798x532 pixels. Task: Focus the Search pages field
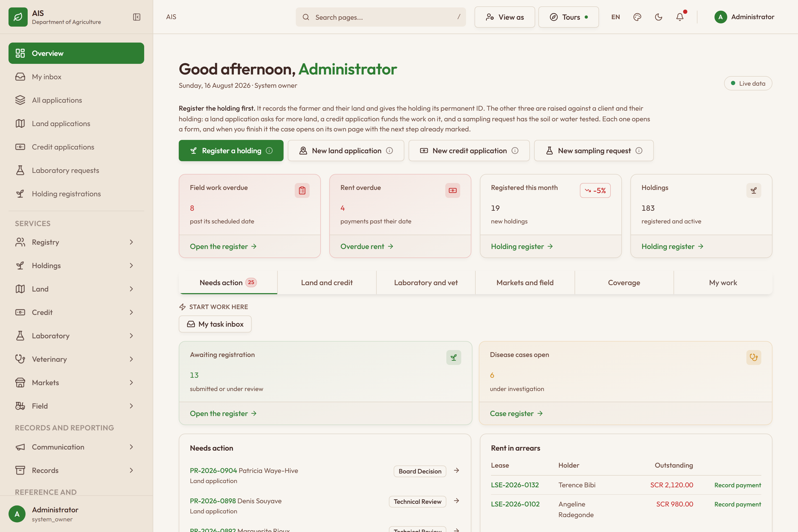pos(381,17)
